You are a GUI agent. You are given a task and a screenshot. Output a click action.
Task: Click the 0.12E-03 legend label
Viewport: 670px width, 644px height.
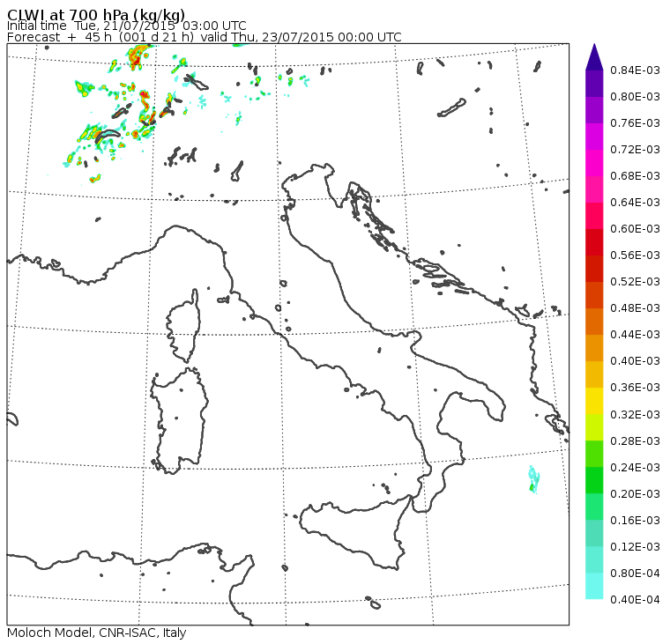635,547
